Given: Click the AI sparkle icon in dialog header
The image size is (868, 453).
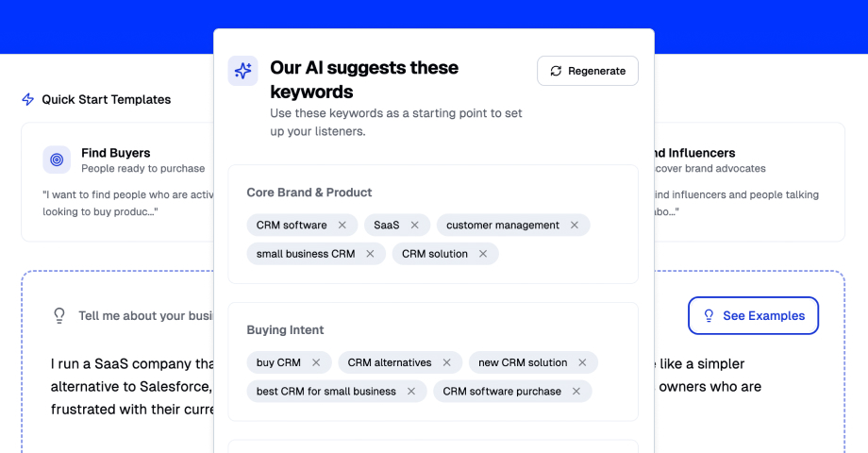Looking at the screenshot, I should [x=242, y=71].
